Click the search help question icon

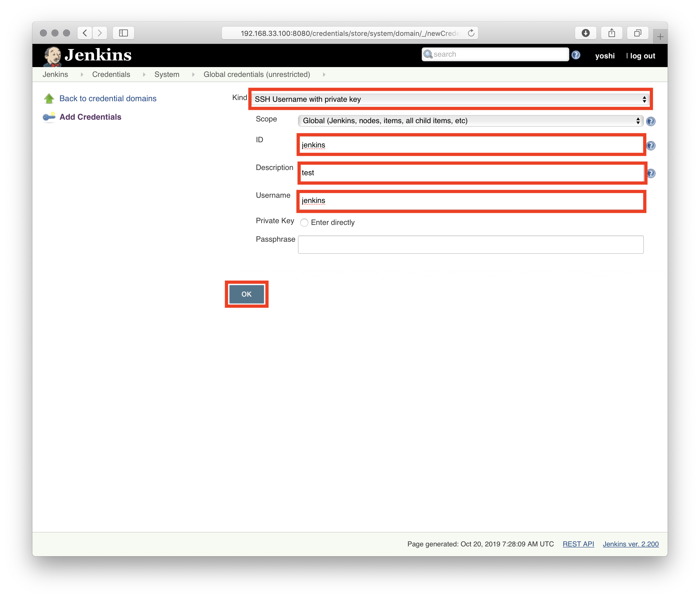coord(576,55)
